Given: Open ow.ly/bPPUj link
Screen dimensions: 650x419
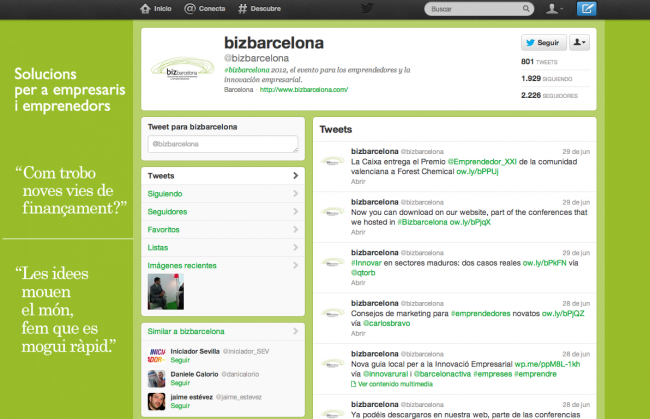Looking at the screenshot, I should point(477,172).
